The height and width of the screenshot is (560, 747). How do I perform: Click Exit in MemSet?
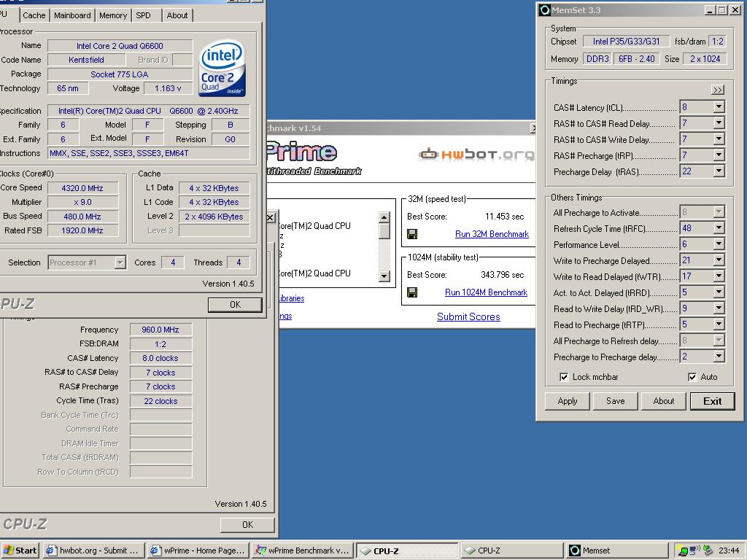(x=713, y=401)
